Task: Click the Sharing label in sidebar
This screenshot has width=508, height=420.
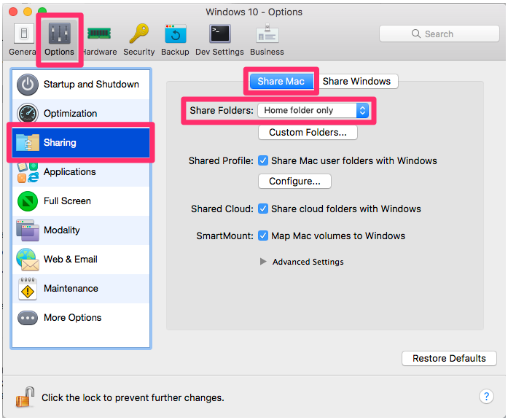Action: (x=60, y=143)
